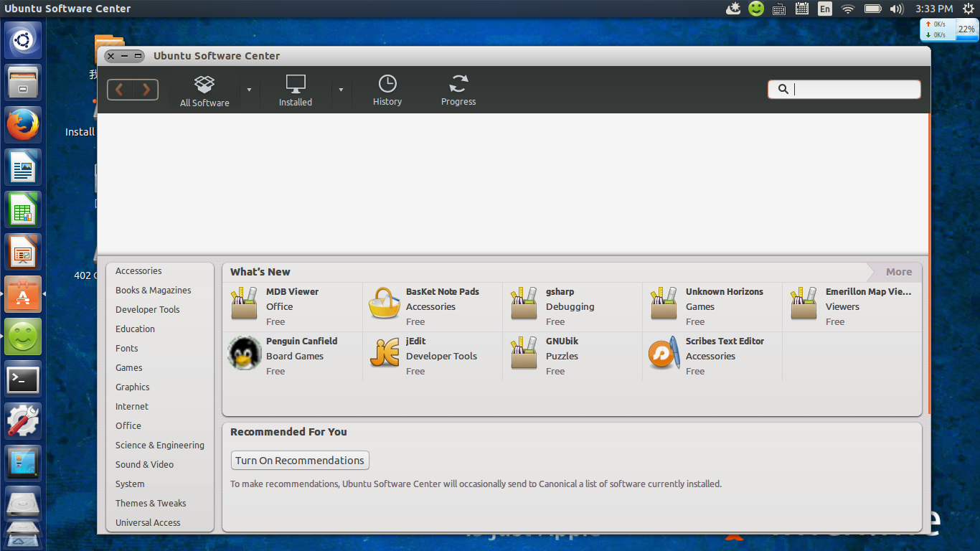
Task: Click the green smiley indicator in top panel
Action: [756, 9]
